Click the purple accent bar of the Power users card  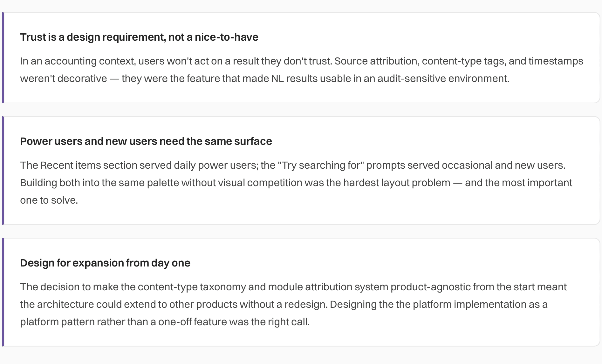tap(3, 171)
